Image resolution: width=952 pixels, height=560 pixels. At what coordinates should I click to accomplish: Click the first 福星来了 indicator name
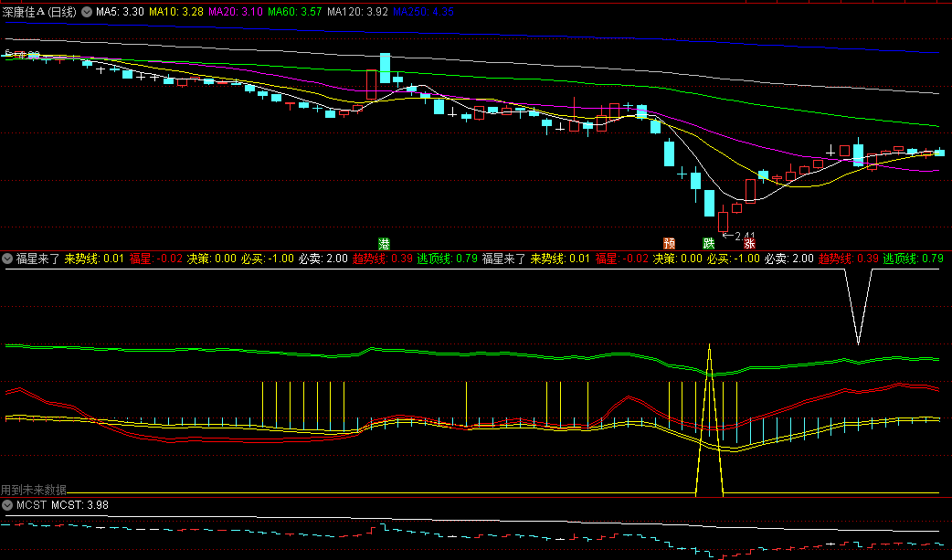point(37,259)
